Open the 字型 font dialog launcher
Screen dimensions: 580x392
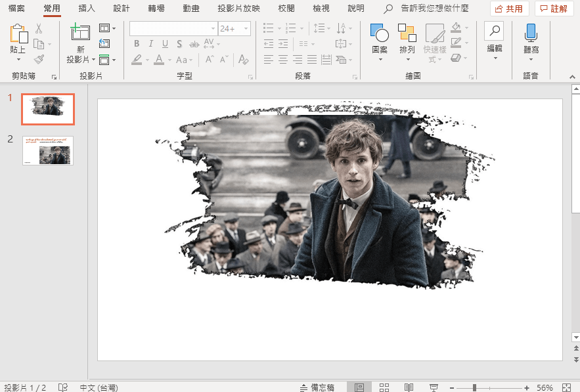click(x=250, y=77)
